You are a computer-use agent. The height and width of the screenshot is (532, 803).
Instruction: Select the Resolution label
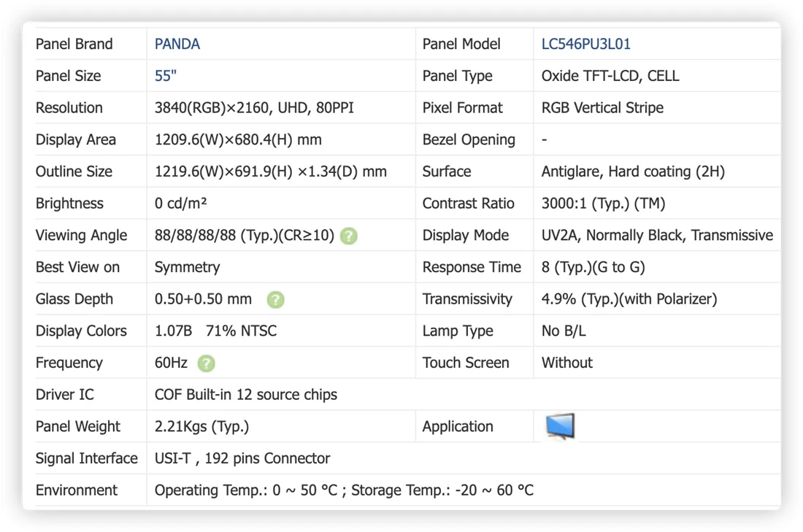point(69,107)
